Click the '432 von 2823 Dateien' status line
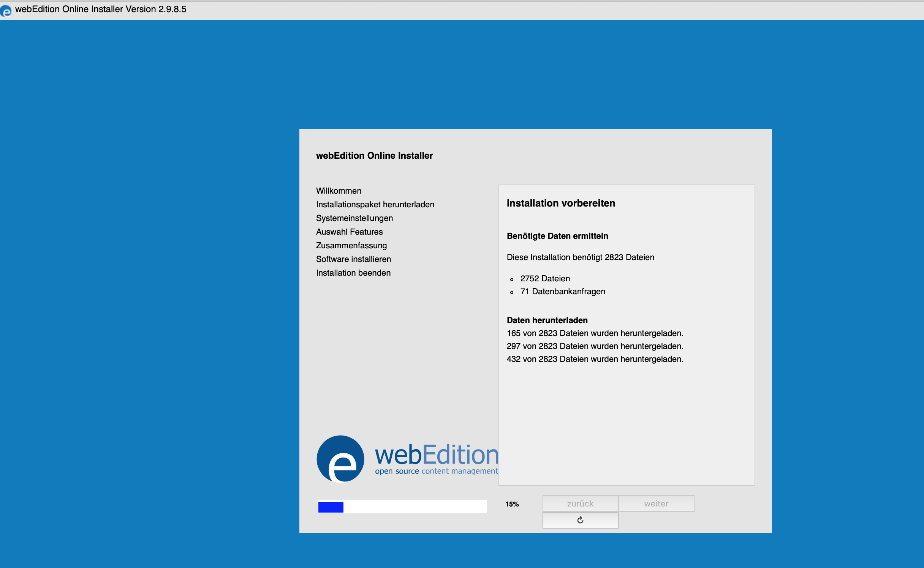Screen dimensions: 924x568 [595, 359]
